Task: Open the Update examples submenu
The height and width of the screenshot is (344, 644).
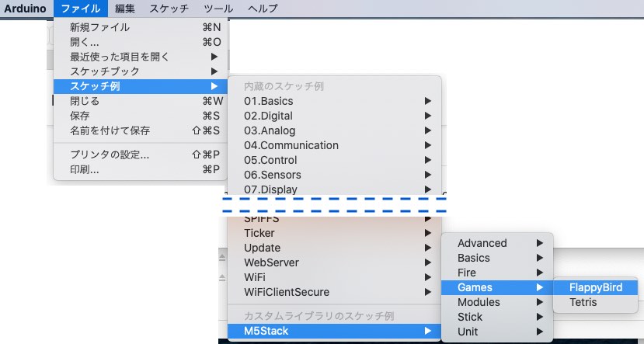Action: [x=335, y=248]
